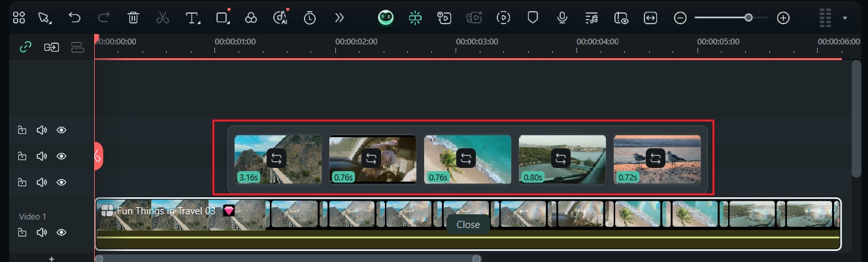Lock the track directly above Video 1
Viewport: 868px width, 262px height.
[22, 182]
